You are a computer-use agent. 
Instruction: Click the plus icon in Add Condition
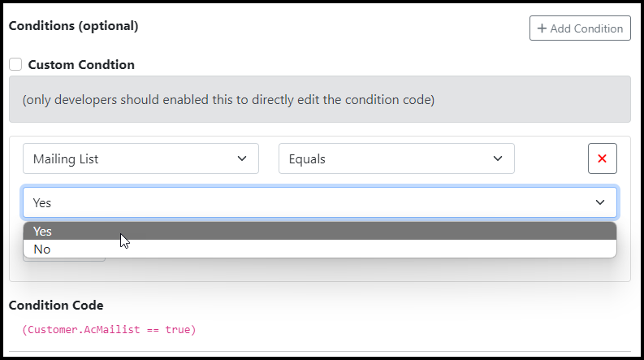[x=542, y=28]
